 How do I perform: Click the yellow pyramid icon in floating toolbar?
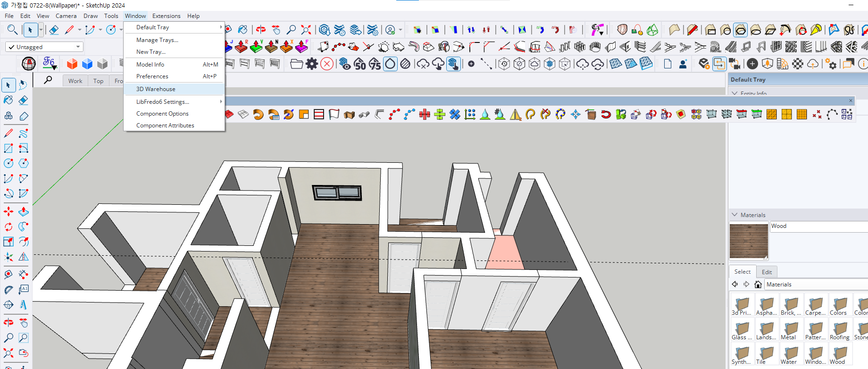click(515, 114)
